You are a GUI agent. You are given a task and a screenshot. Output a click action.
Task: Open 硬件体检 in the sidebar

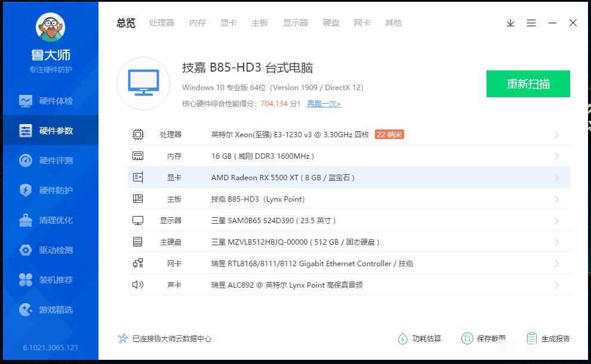click(51, 101)
